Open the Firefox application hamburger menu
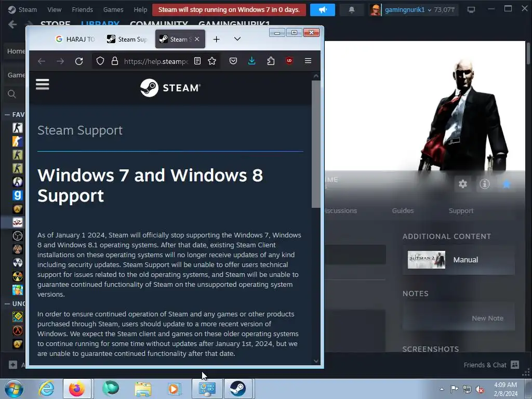Viewport: 532px width, 399px height. click(x=308, y=61)
